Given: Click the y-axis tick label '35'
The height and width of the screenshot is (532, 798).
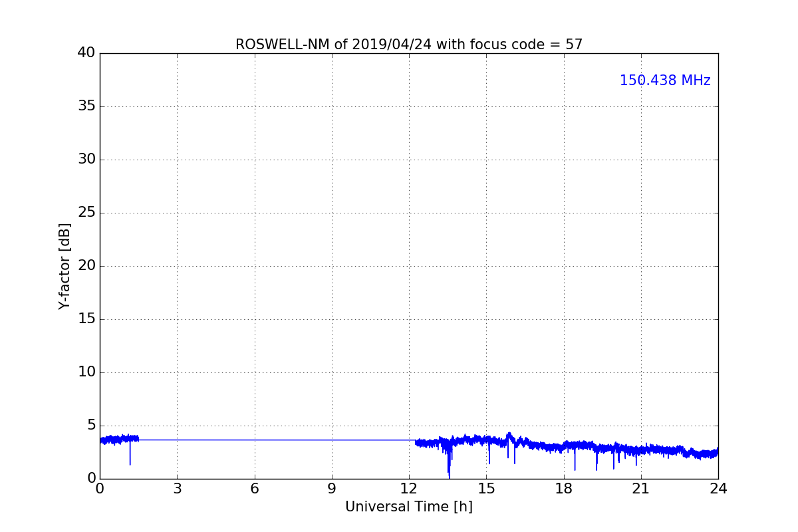Looking at the screenshot, I should 86,106.
